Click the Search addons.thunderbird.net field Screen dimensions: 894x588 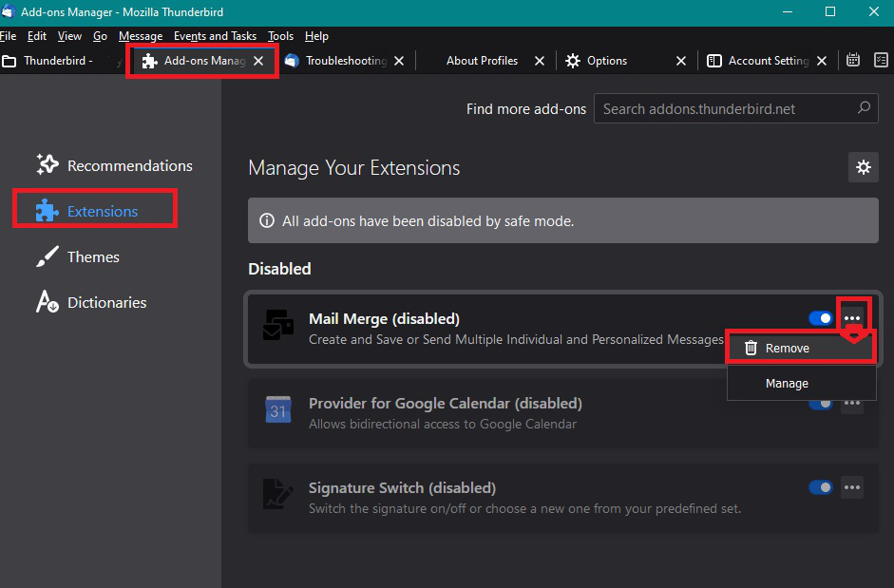point(727,109)
